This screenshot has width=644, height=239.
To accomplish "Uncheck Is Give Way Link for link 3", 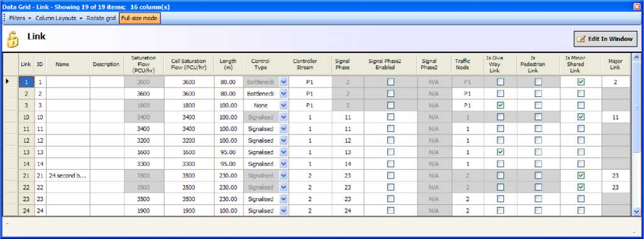I will coord(500,106).
